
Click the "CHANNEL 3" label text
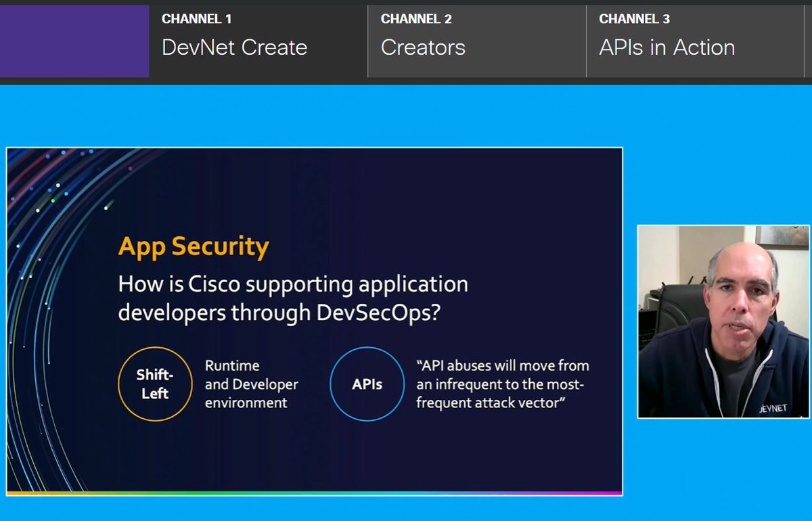coord(634,19)
